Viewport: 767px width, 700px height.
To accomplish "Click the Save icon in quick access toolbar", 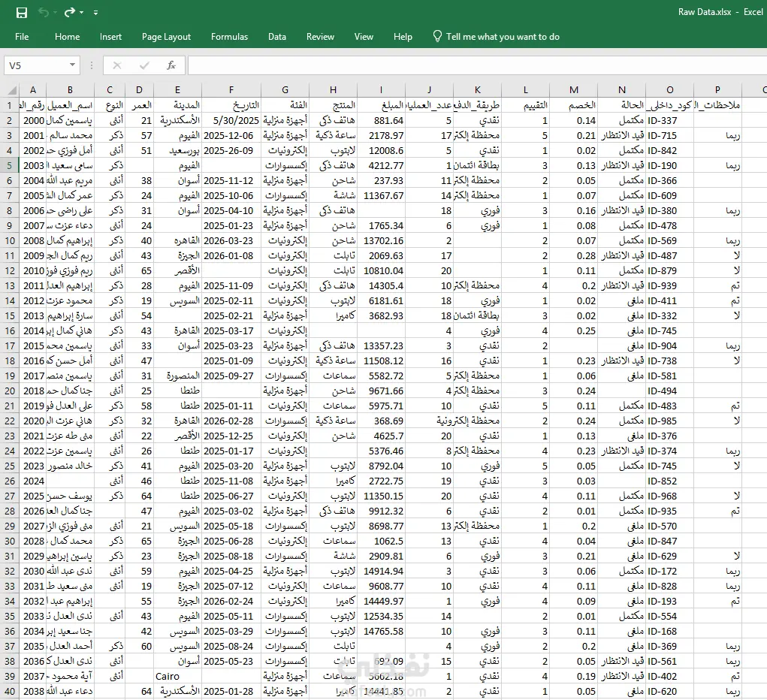I will coord(22,12).
